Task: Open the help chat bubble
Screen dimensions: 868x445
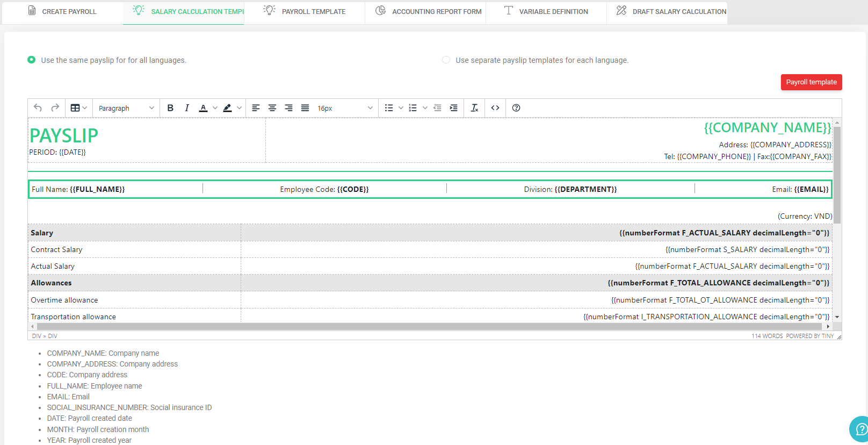Action: (860, 429)
